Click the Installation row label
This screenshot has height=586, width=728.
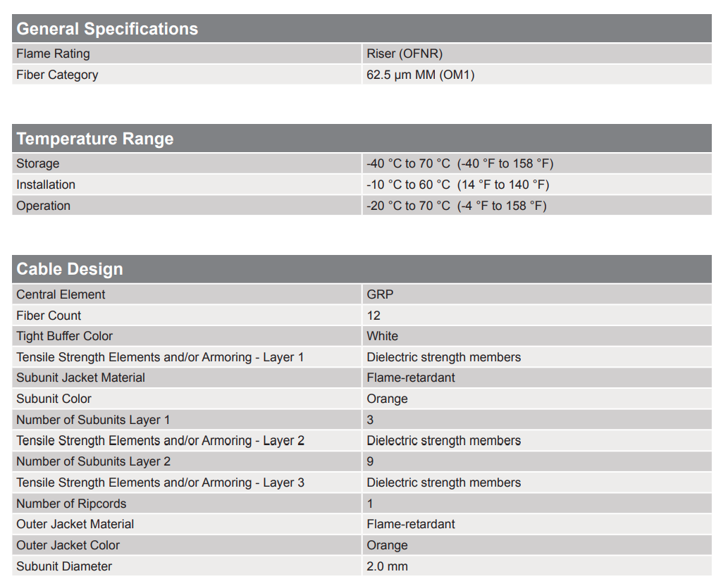46,185
